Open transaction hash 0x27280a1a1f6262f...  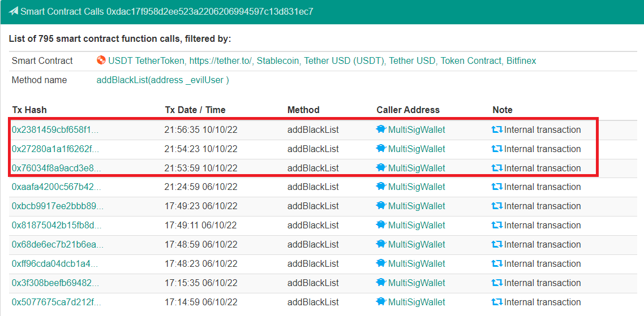55,149
